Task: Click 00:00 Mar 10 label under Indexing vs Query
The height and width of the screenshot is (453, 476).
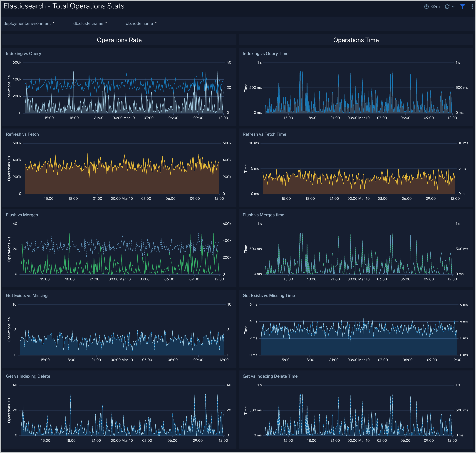Action: pyautogui.click(x=124, y=118)
